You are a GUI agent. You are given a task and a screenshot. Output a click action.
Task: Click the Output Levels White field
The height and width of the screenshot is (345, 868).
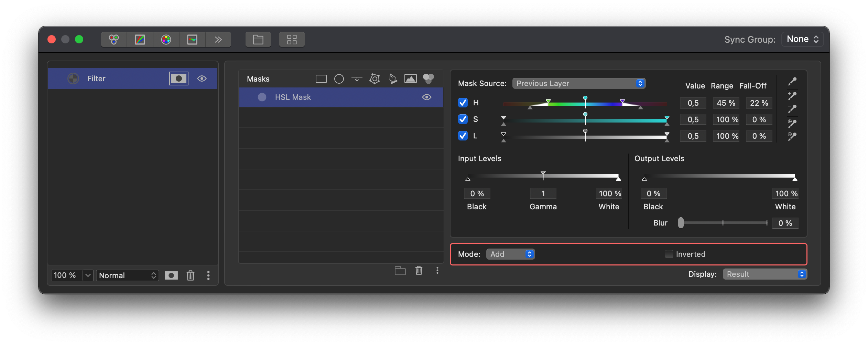tap(785, 194)
